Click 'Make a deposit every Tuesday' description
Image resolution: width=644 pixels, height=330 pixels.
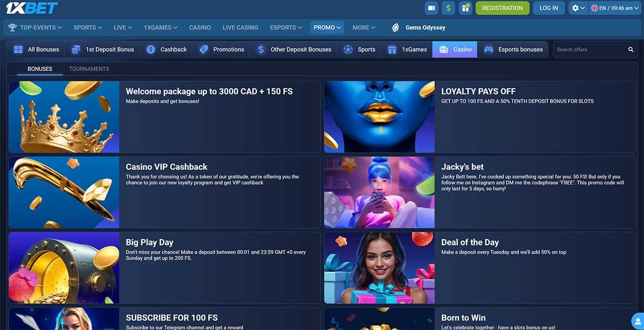504,252
